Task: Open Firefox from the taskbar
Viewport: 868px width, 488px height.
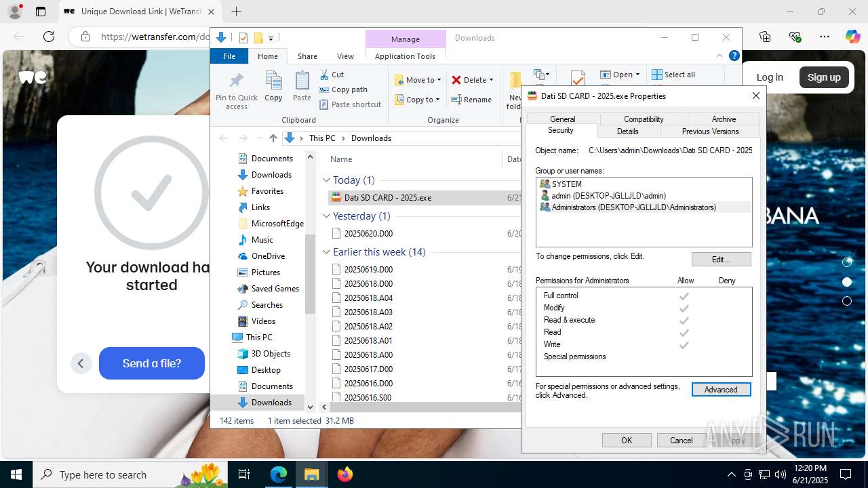Action: [x=345, y=474]
